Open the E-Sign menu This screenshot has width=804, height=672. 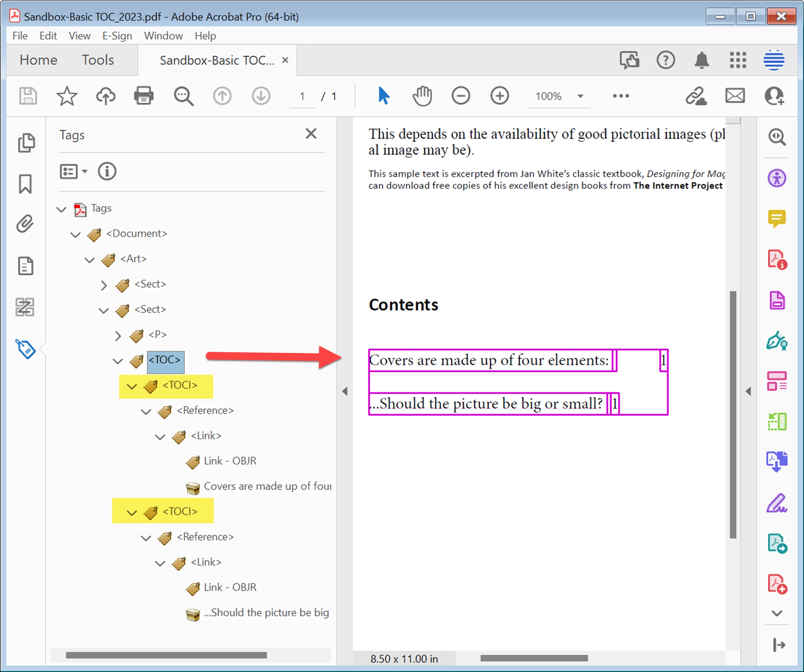pyautogui.click(x=117, y=36)
